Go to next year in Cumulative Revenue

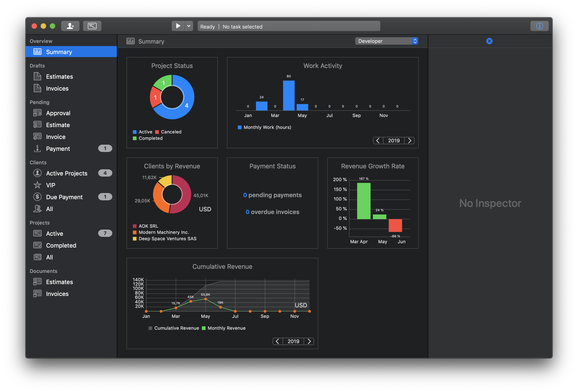[x=309, y=341]
